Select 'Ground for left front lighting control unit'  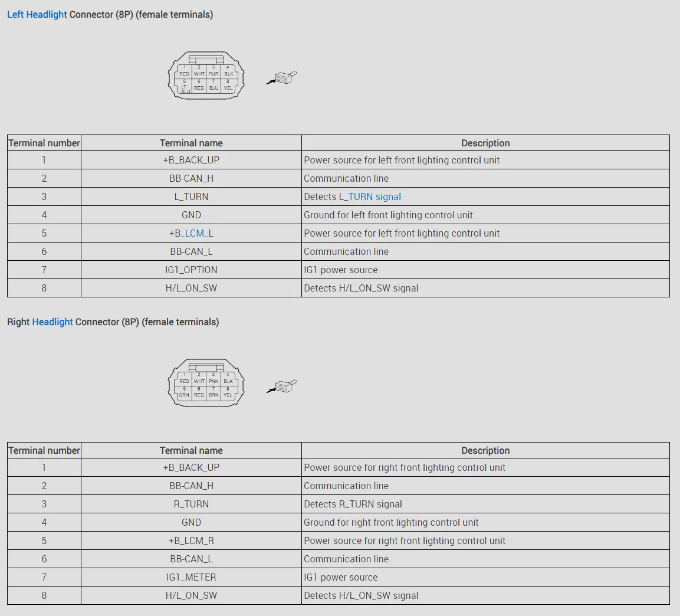click(388, 215)
